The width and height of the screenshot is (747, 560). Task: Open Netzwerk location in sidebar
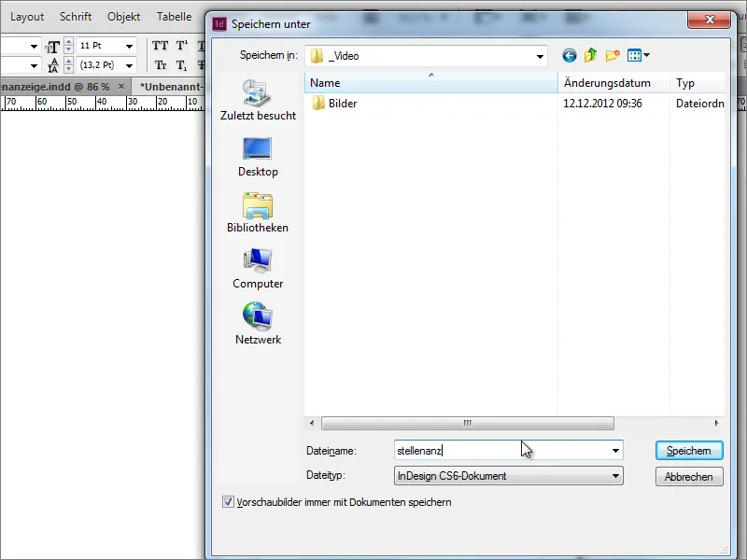pyautogui.click(x=258, y=324)
